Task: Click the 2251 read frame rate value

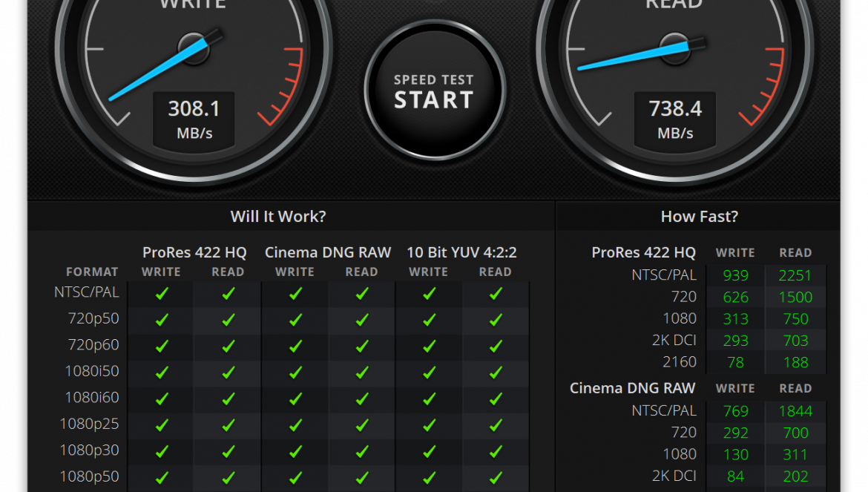Action: (x=795, y=275)
